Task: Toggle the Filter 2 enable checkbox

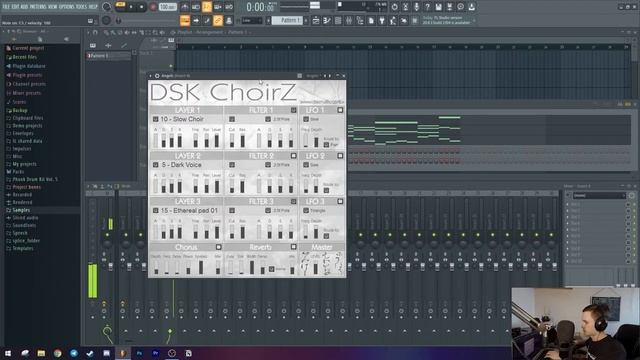Action: (x=293, y=156)
